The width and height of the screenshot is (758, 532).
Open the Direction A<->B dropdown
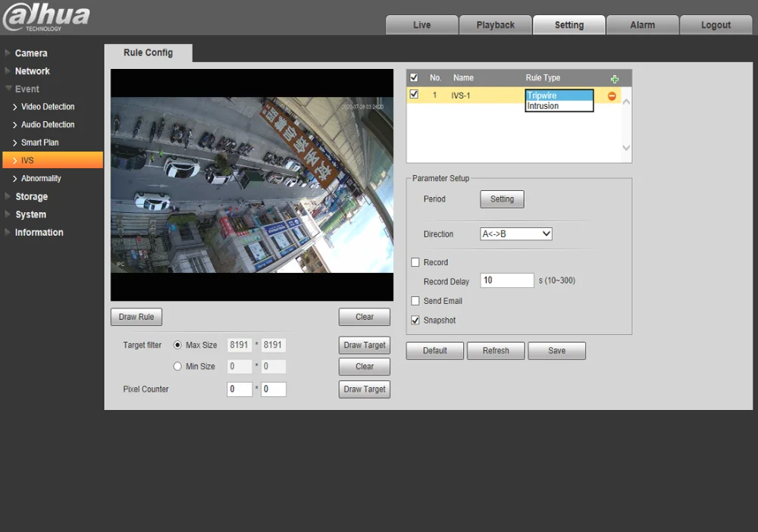tap(516, 234)
